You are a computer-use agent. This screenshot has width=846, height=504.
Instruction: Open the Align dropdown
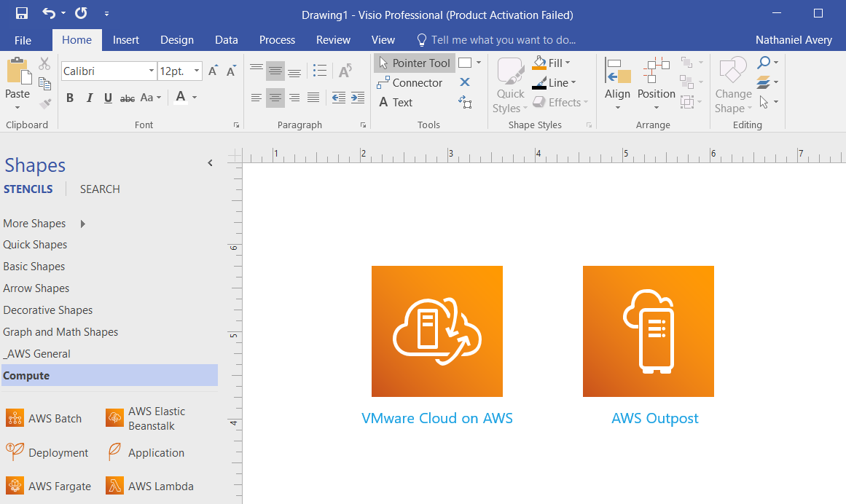[617, 84]
